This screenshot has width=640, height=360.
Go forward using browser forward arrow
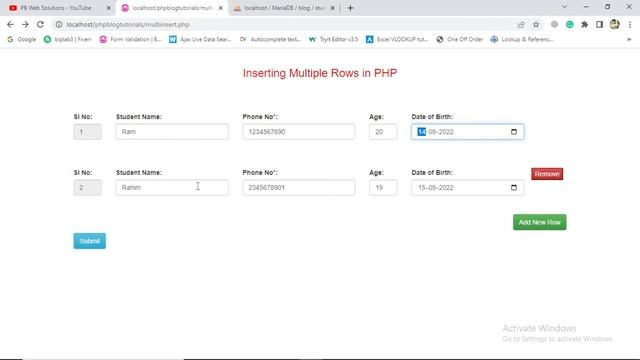(x=25, y=24)
